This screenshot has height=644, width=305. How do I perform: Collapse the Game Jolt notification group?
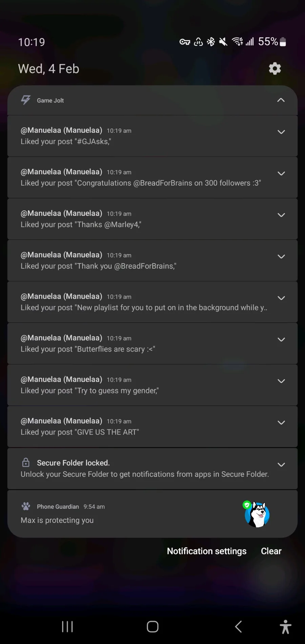click(x=281, y=100)
